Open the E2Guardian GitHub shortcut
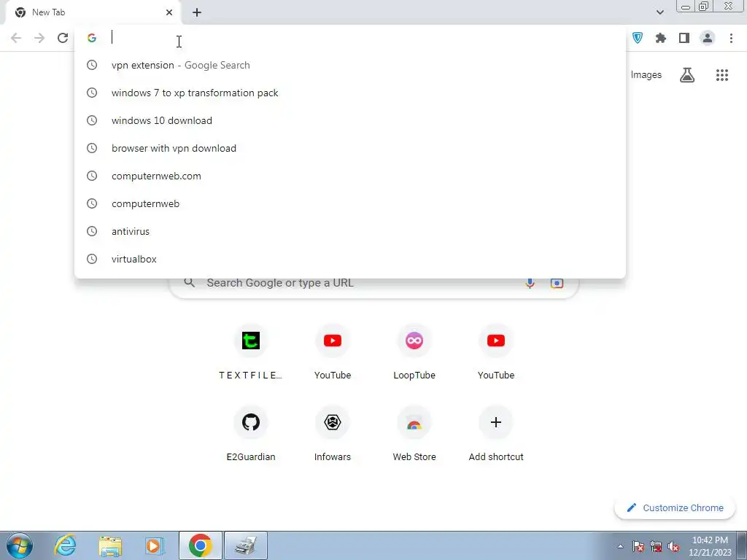Viewport: 747px width, 560px height. 251,435
